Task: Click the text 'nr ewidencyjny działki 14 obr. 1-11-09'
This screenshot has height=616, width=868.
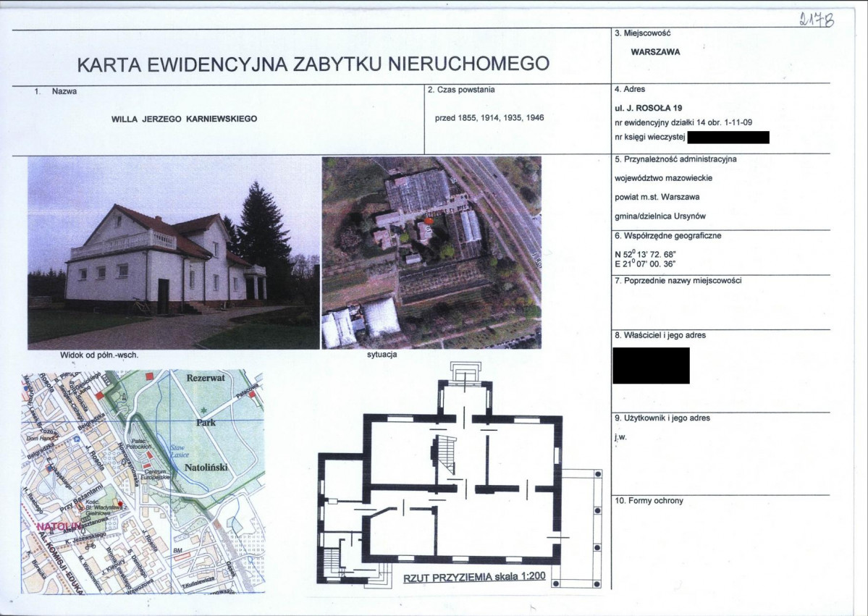Action: point(683,122)
